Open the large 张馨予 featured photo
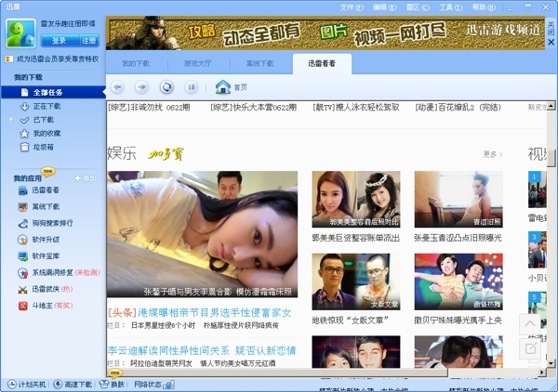 click(202, 234)
